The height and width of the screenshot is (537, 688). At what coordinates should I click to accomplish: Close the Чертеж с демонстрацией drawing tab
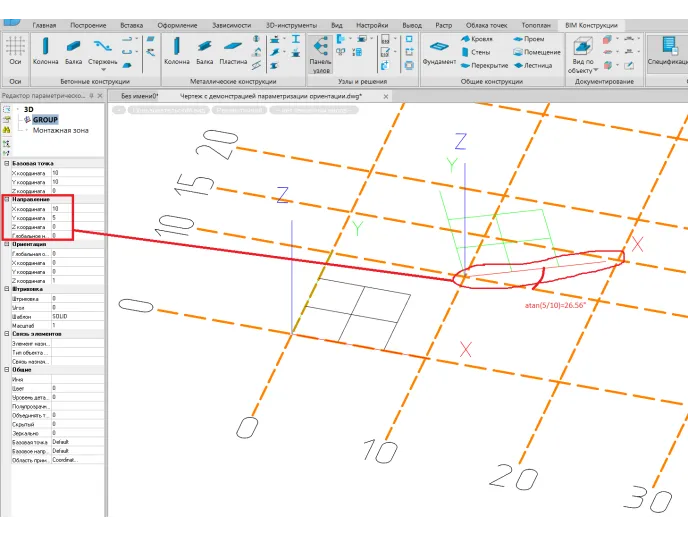[386, 97]
